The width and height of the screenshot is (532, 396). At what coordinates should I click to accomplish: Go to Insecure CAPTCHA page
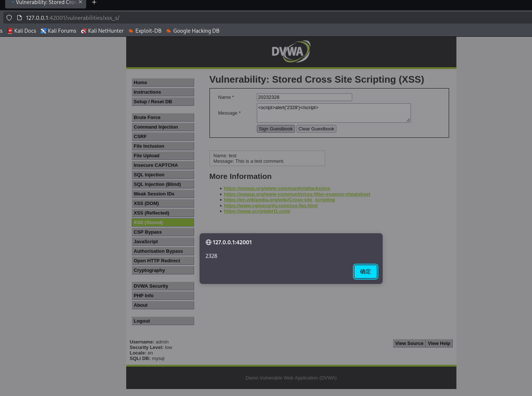[163, 165]
